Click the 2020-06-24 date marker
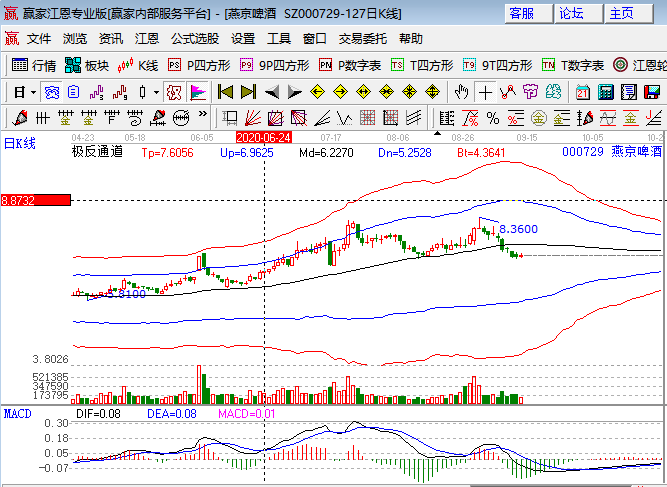The image size is (667, 487). [x=264, y=137]
